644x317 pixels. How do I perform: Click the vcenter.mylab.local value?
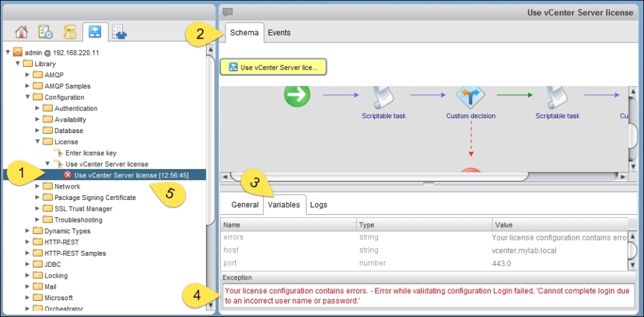tap(524, 250)
